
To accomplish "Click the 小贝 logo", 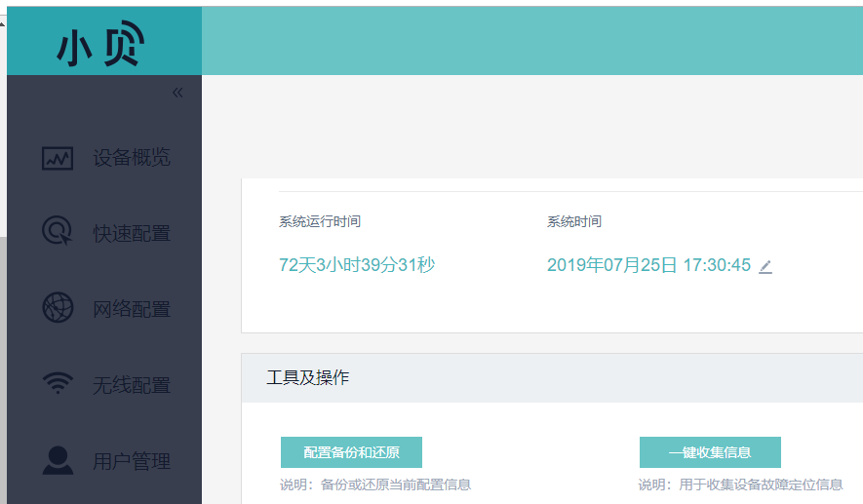I will click(x=100, y=44).
